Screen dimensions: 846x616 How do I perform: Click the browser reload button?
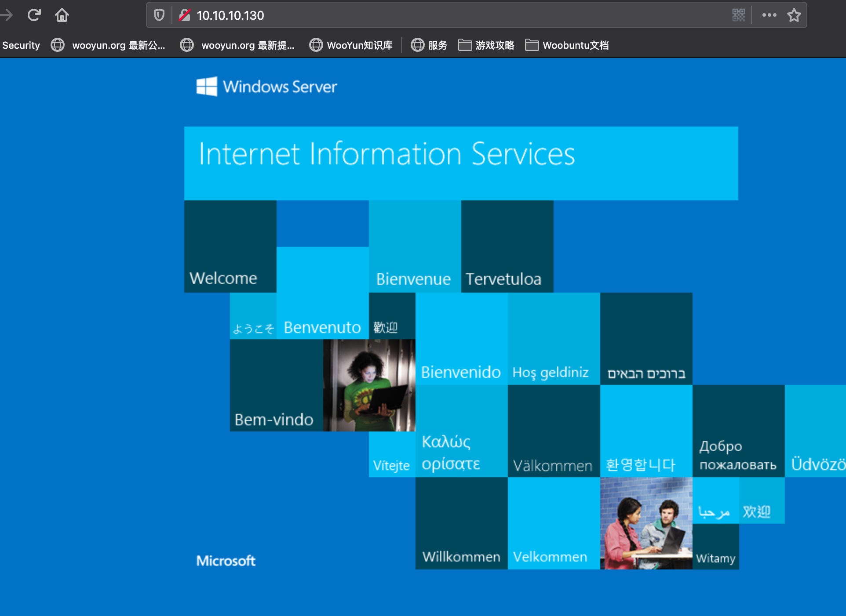pos(34,15)
